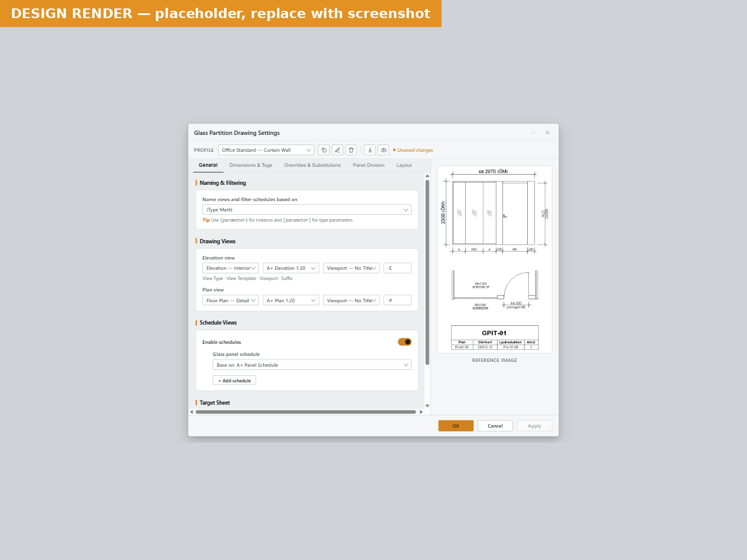Click the vertical scrollbar thumb of settings panel
Screen dimensions: 747x560
427,272
